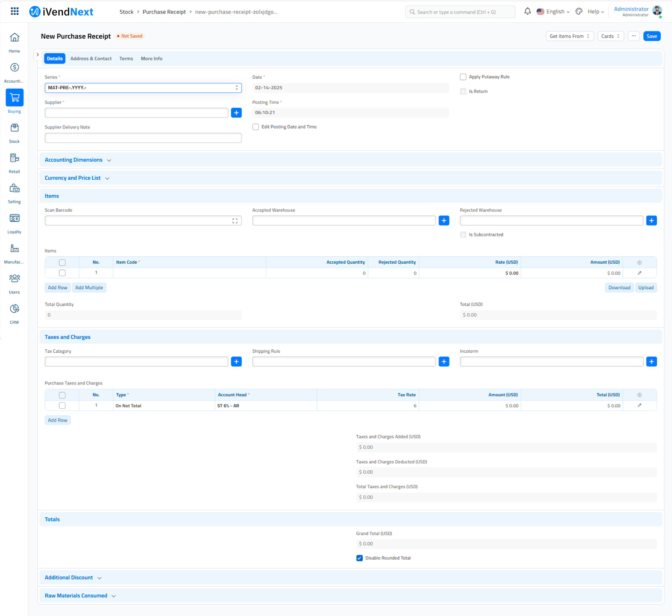
Task: Check Edit Posting Date and Time
Action: pos(255,127)
